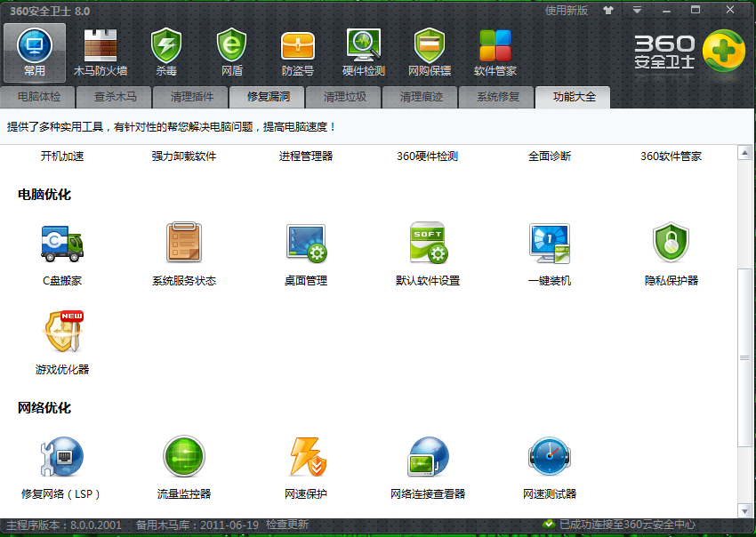Click the scrollbar up arrow
Image resolution: width=756 pixels, height=537 pixels.
(745, 153)
